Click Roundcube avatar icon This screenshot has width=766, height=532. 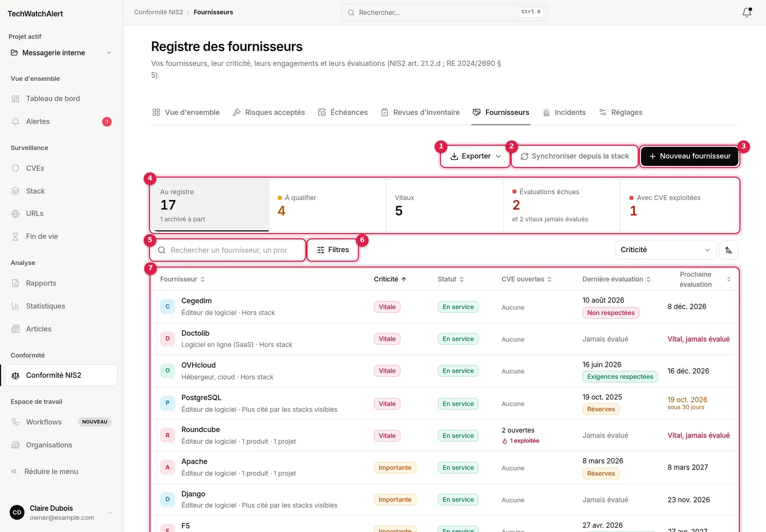(x=168, y=435)
